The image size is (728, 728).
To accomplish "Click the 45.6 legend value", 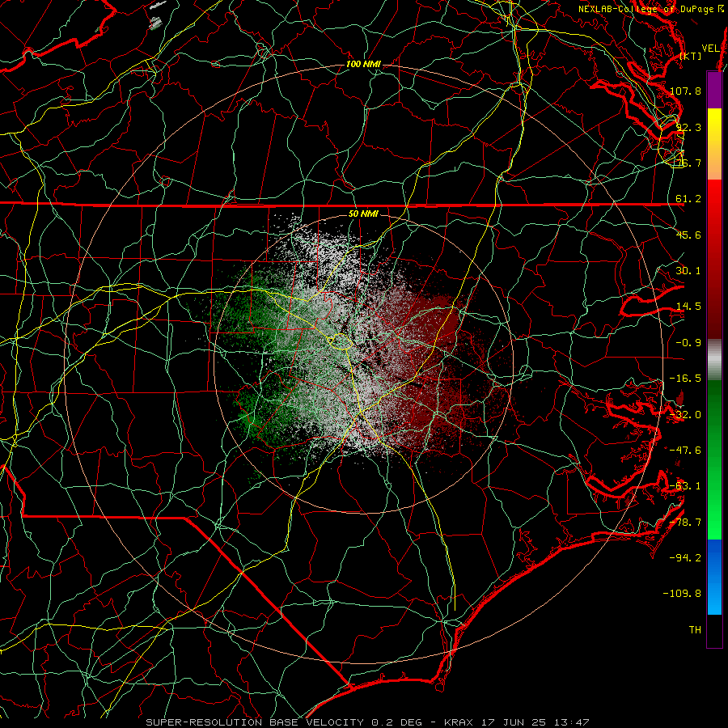I will (688, 235).
